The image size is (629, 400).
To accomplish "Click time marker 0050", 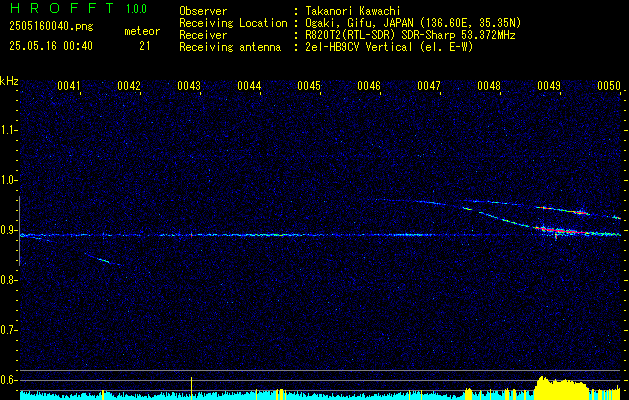I will point(609,86).
